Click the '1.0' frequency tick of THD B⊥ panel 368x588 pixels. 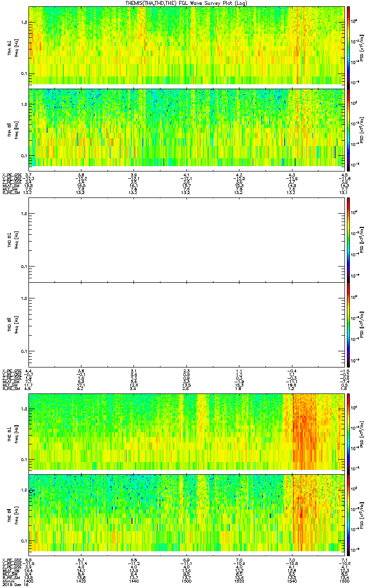24,214
